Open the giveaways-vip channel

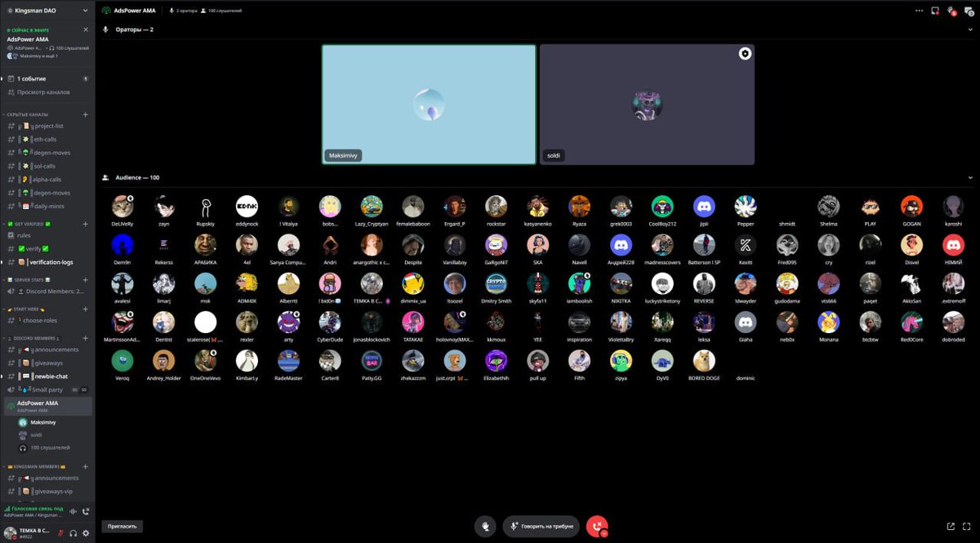pyautogui.click(x=47, y=492)
